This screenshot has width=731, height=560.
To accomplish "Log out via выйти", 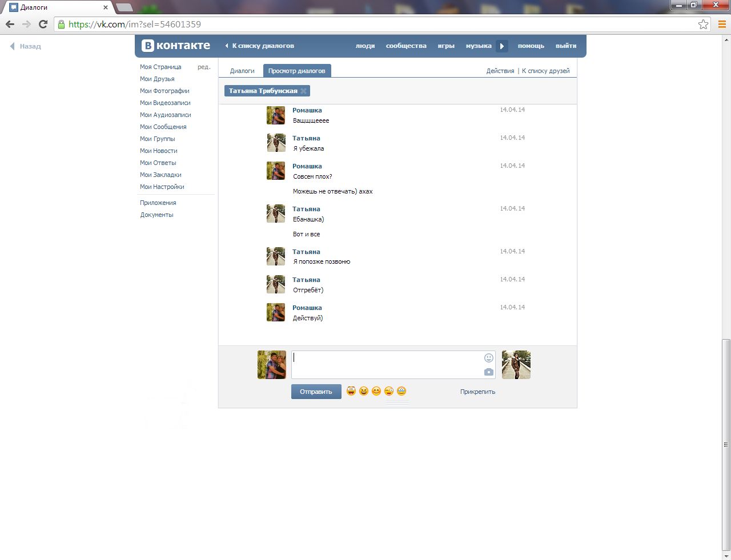I will tap(566, 46).
